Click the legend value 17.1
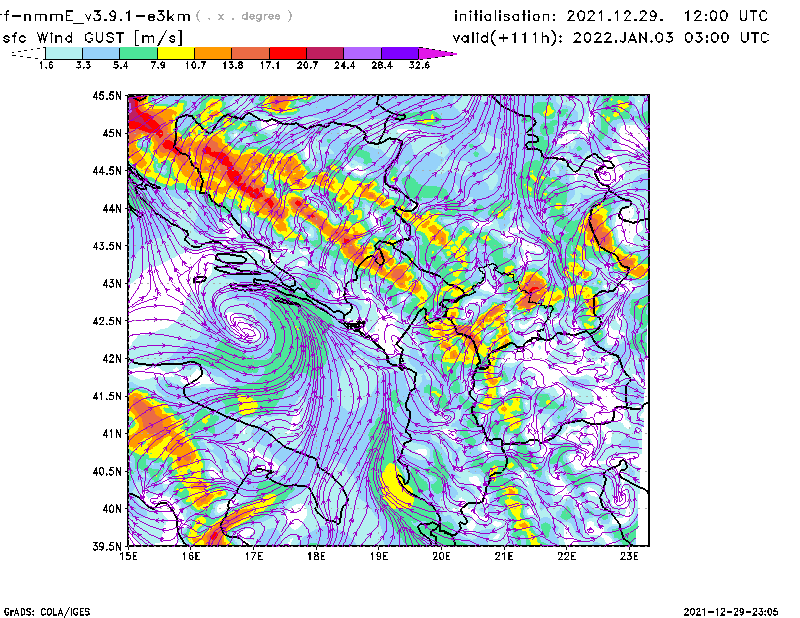The width and height of the screenshot is (800, 618). (270, 65)
